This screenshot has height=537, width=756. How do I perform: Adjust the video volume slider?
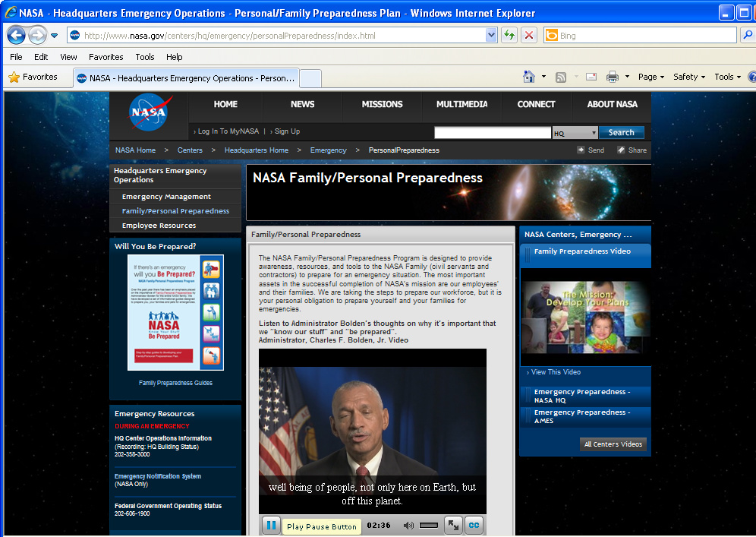[429, 526]
